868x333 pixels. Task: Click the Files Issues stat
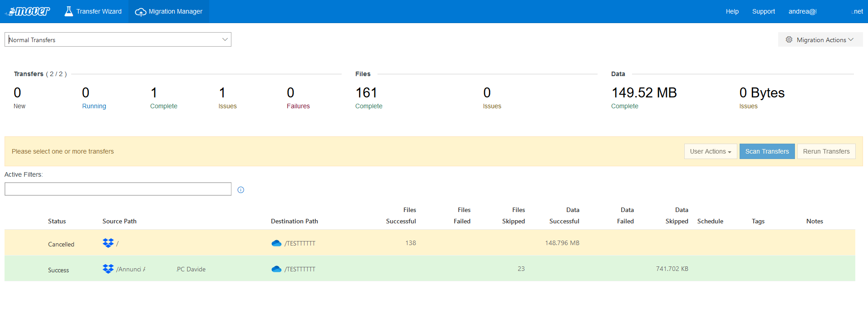(492, 98)
